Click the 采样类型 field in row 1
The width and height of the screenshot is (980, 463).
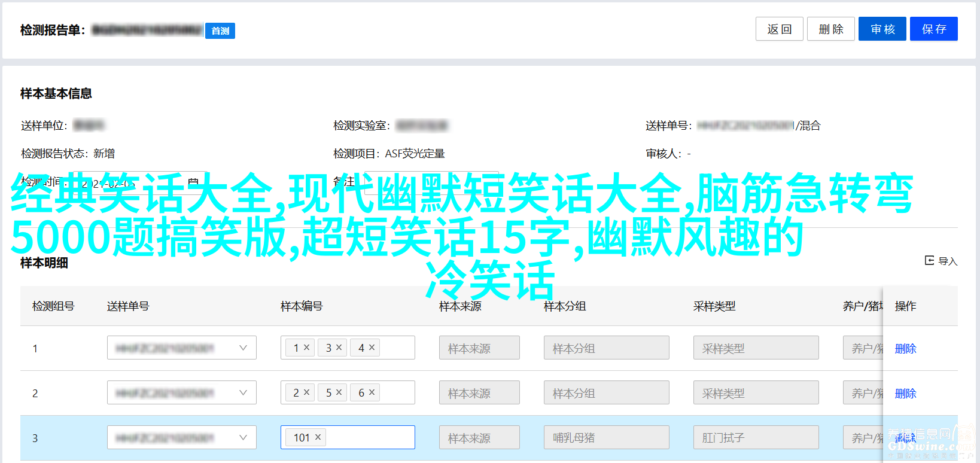755,348
